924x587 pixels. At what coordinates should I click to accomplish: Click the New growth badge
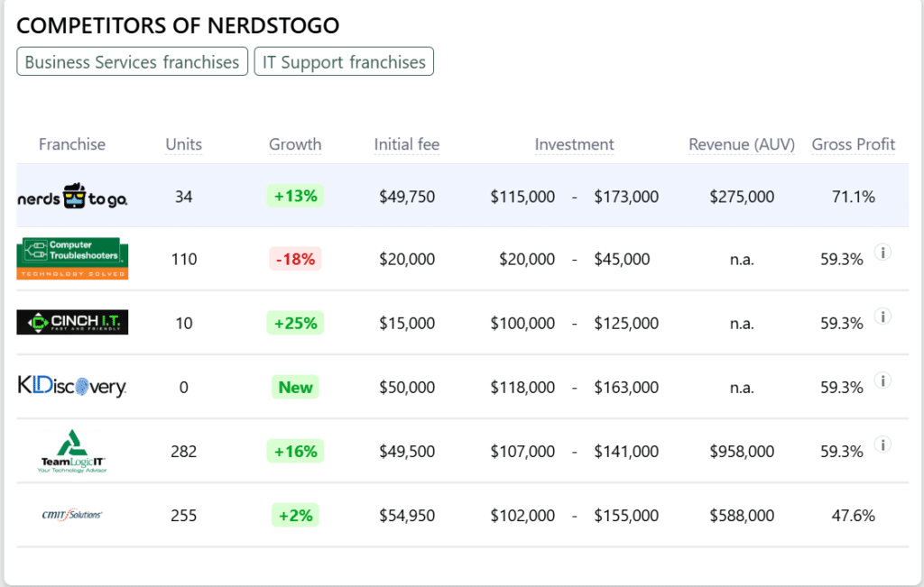pyautogui.click(x=295, y=387)
